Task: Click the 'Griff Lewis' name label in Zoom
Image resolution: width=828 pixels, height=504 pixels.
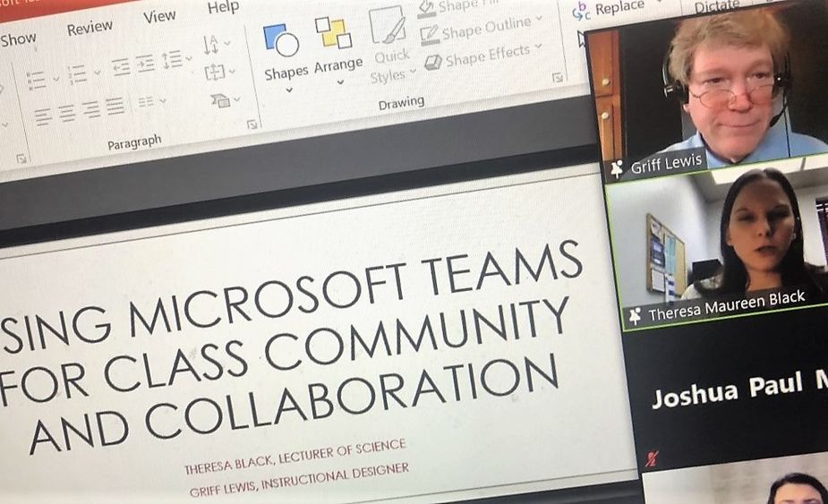Action: pos(666,163)
